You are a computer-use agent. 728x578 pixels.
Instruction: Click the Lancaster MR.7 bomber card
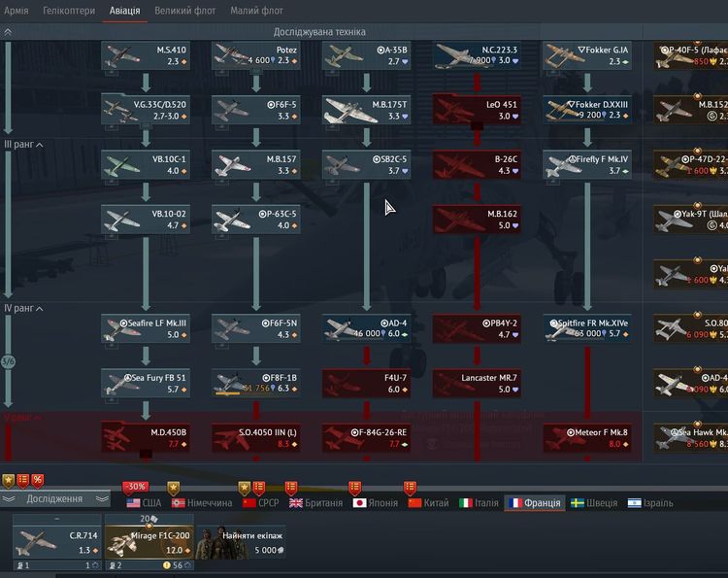477,383
